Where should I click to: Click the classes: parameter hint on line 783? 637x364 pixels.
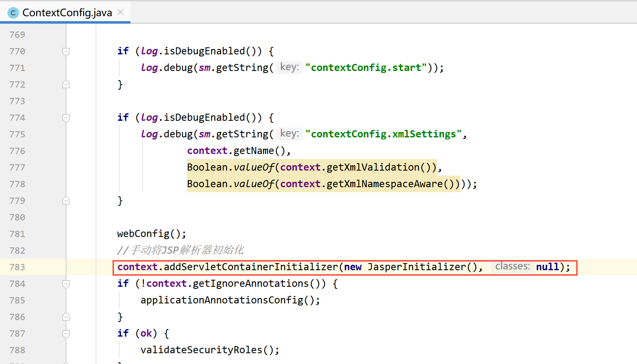point(512,266)
